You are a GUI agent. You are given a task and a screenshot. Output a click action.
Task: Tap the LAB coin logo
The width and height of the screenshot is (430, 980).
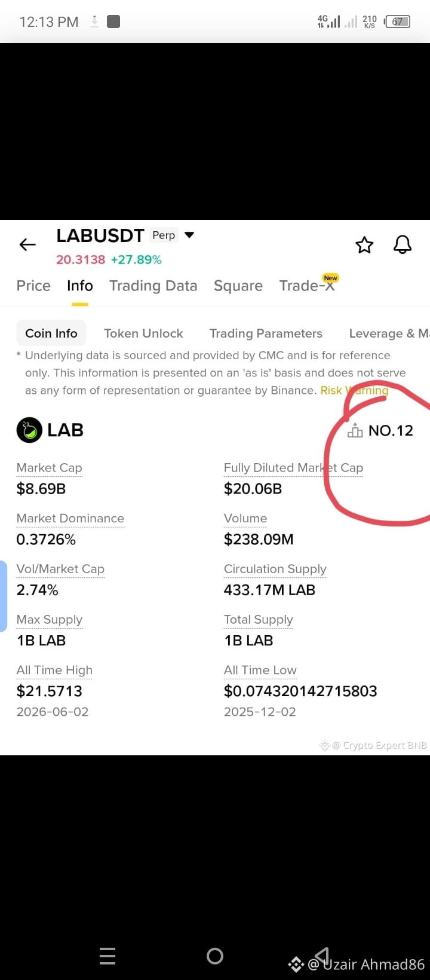(29, 430)
